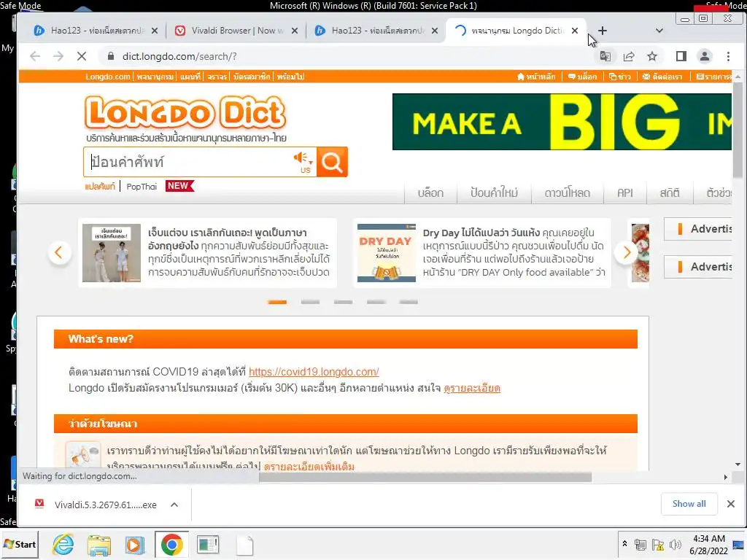Open จราจร link in orange bar

[217, 77]
